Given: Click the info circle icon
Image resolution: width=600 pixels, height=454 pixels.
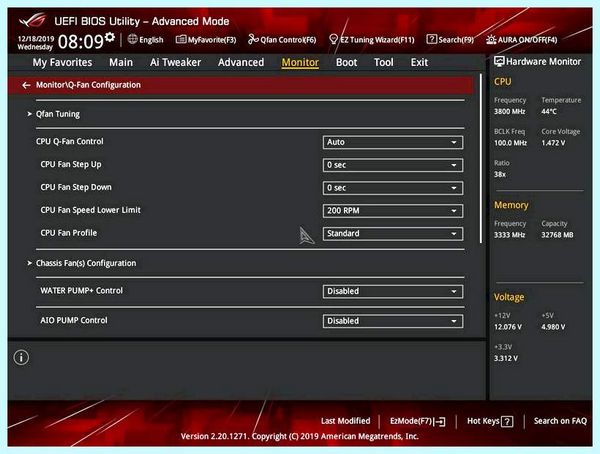Looking at the screenshot, I should [21, 358].
